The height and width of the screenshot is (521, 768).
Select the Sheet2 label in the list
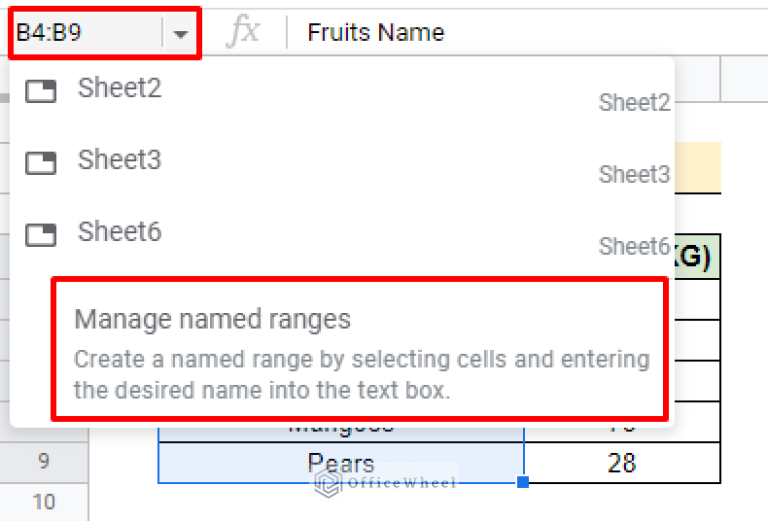119,89
